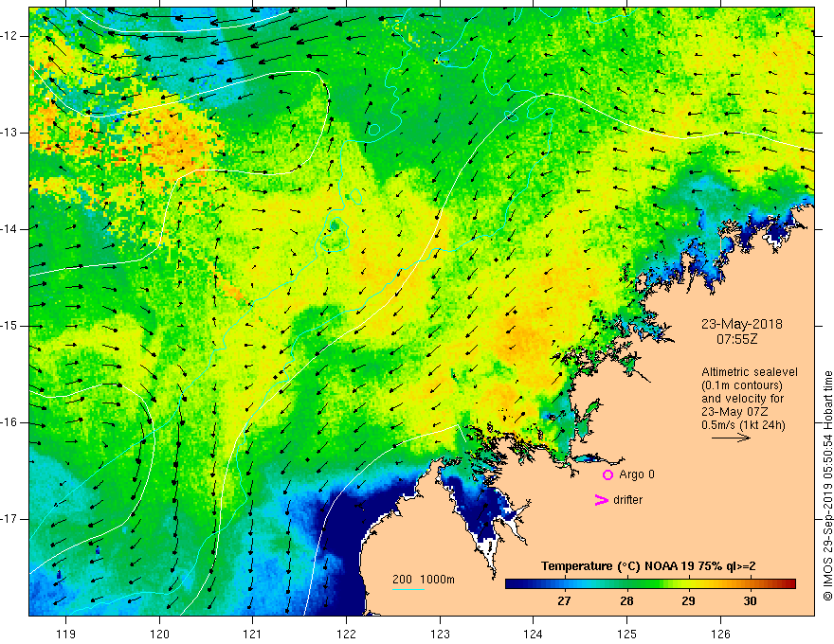Screen dimensions: 834x644
Task: Click the longitude axis label 122
Action: pyautogui.click(x=346, y=634)
